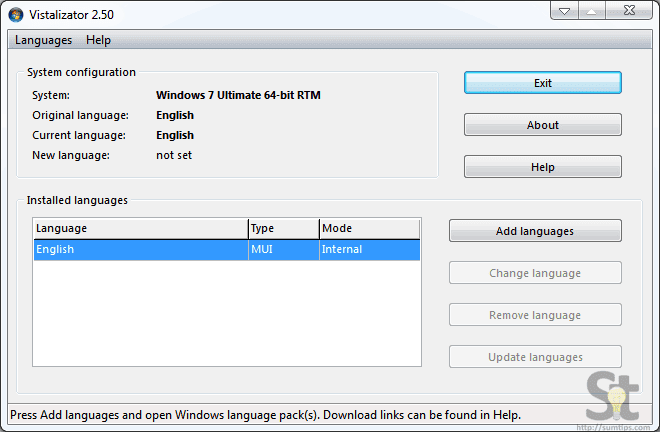The width and height of the screenshot is (660, 432).
Task: Open the Help menu
Action: [98, 40]
